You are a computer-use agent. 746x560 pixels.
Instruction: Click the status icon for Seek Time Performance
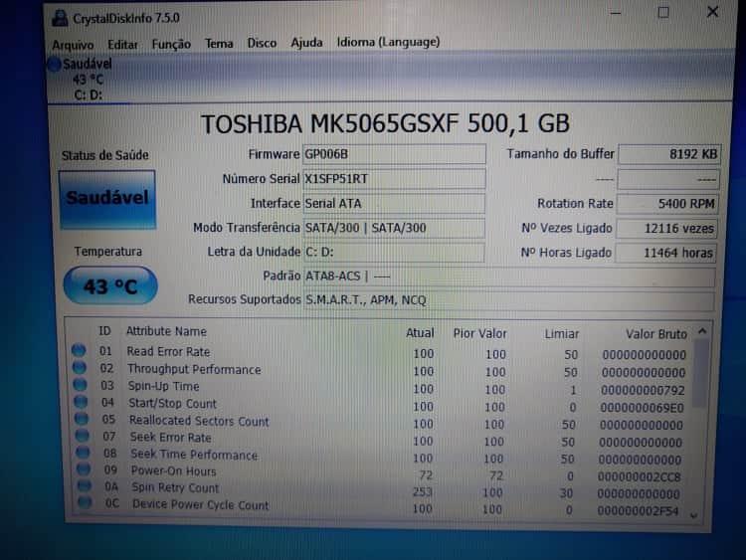point(84,452)
